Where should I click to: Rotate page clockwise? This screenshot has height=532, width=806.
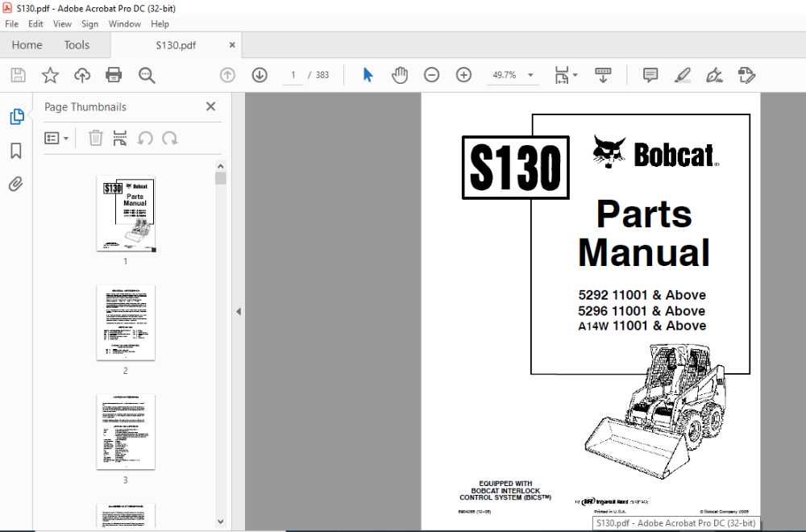coord(169,138)
